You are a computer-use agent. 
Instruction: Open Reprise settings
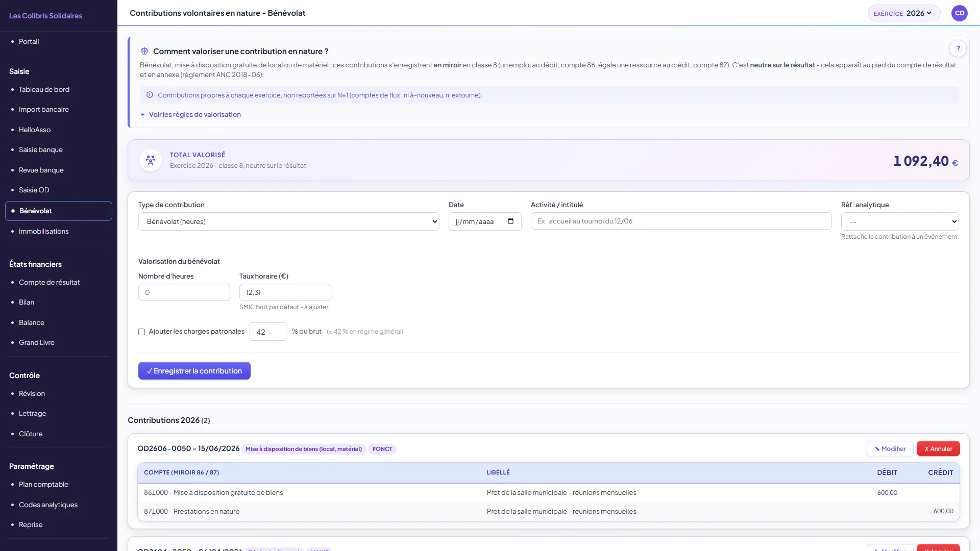coord(31,524)
